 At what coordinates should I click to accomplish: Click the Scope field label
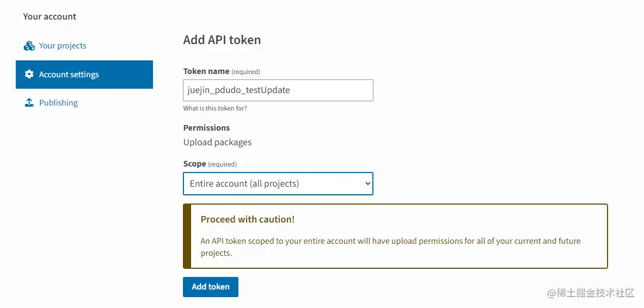click(194, 164)
